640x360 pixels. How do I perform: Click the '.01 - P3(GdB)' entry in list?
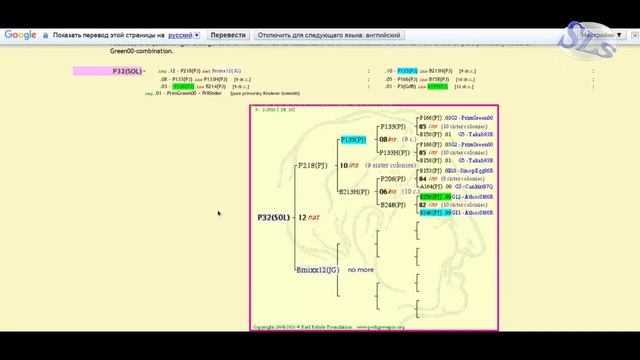[x=401, y=87]
